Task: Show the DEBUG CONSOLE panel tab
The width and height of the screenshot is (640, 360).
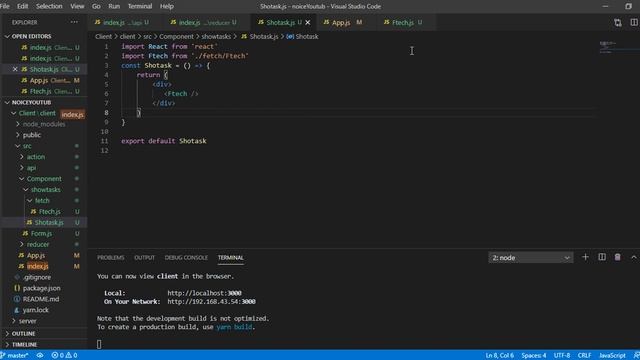Action: (186, 258)
